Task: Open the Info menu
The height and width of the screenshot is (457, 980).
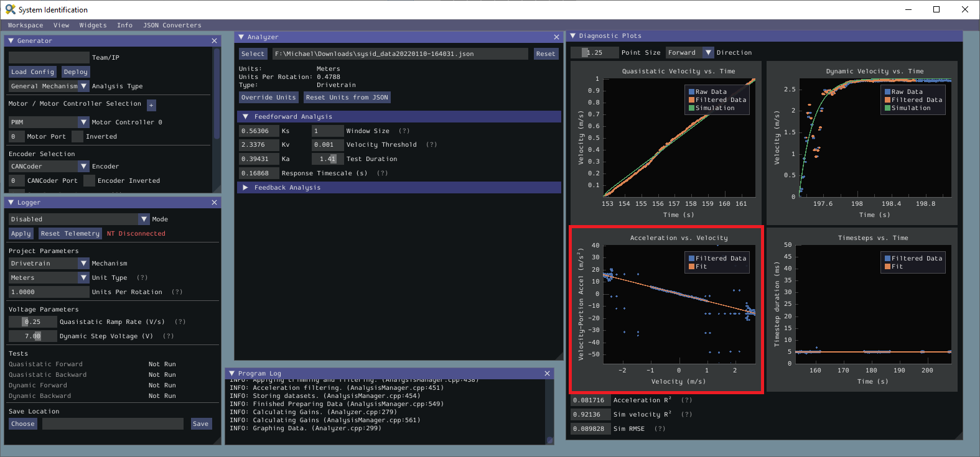Action: pos(124,25)
